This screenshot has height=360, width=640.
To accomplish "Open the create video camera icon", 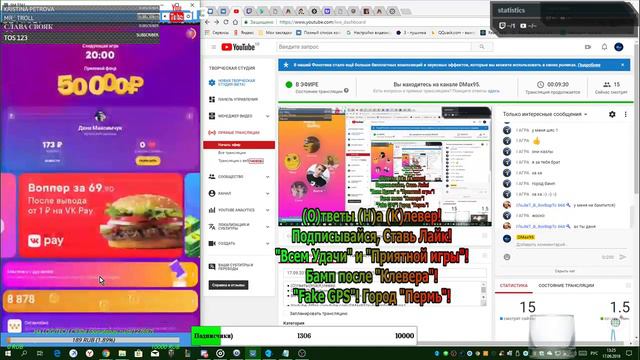I will coord(588,47).
